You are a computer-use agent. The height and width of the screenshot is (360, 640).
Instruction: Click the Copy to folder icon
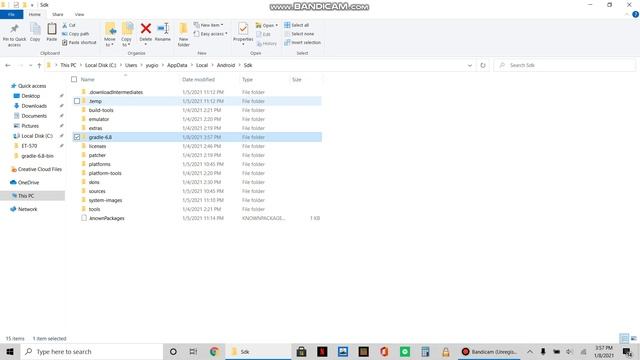tap(127, 29)
